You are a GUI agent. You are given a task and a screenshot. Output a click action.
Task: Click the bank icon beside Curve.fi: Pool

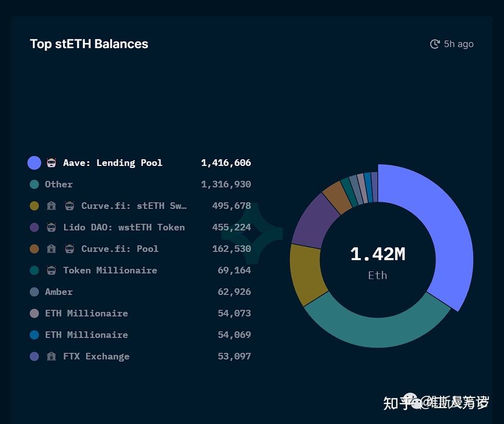(51, 249)
